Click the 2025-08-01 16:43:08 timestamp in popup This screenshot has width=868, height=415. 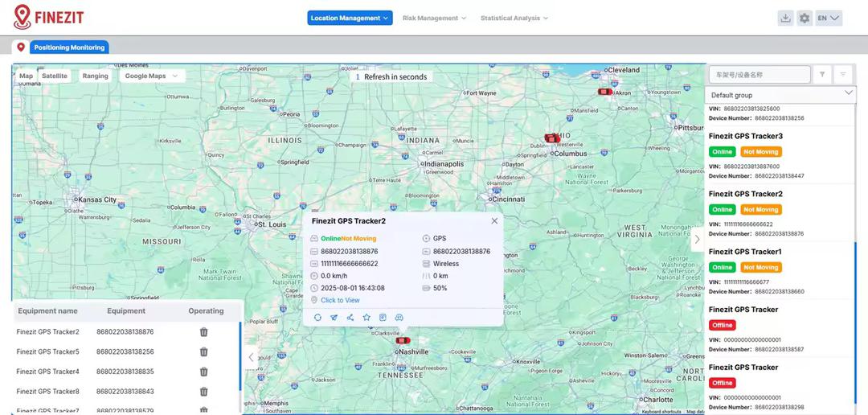click(x=353, y=288)
